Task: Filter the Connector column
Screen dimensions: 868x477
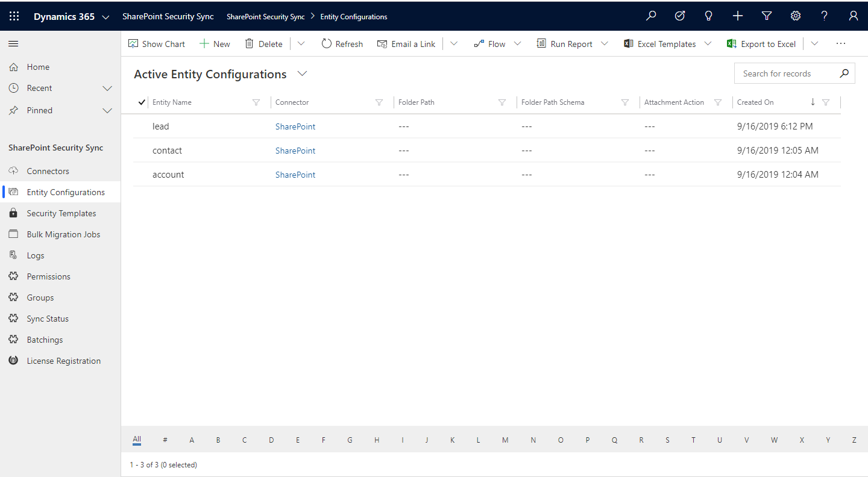Action: click(379, 102)
